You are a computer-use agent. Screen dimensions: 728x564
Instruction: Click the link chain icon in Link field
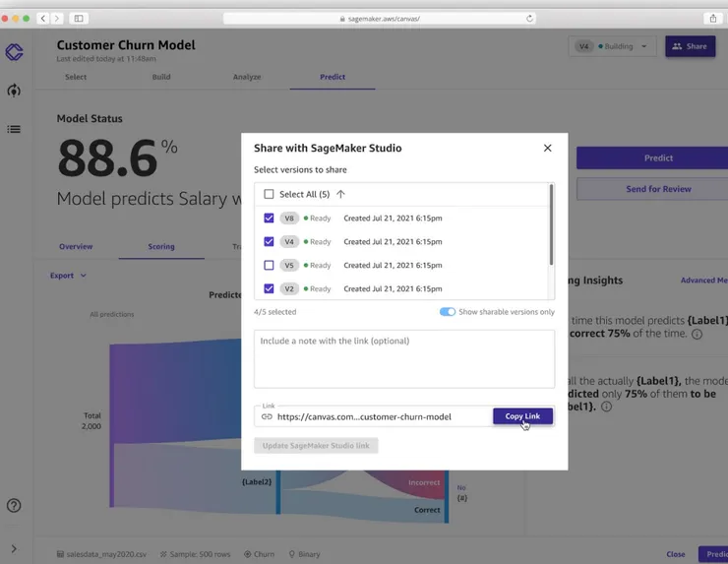pyautogui.click(x=267, y=416)
